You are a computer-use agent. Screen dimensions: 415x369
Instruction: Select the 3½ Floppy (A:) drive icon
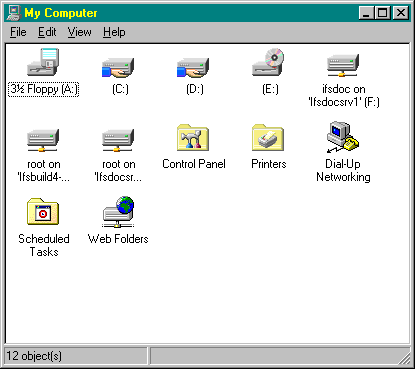click(x=43, y=62)
